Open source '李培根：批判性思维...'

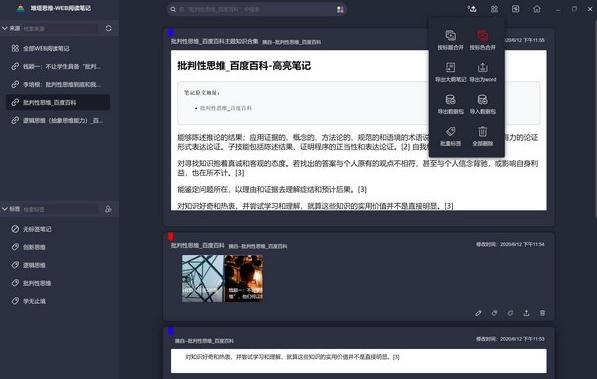pyautogui.click(x=58, y=84)
